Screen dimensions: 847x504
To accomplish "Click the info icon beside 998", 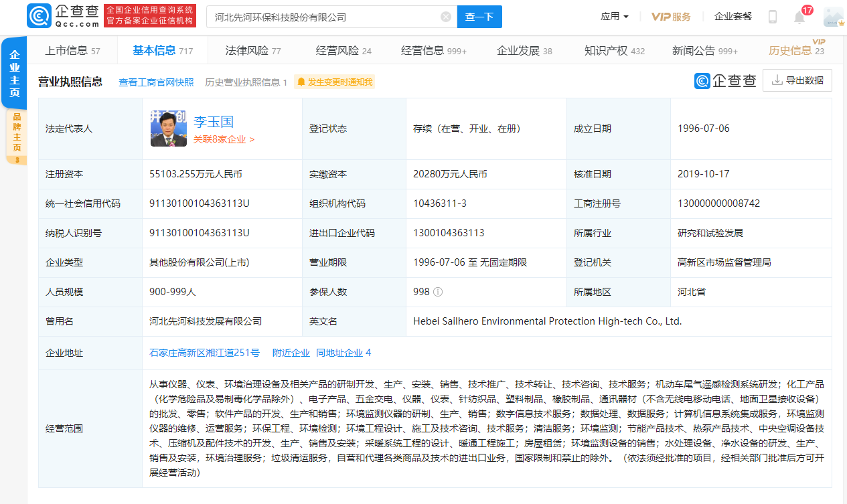I will pos(438,292).
